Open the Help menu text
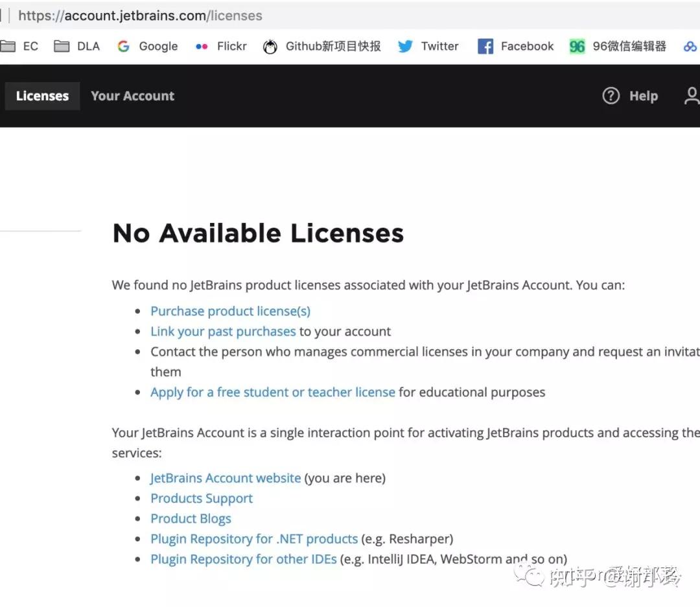The image size is (700, 607). click(644, 96)
